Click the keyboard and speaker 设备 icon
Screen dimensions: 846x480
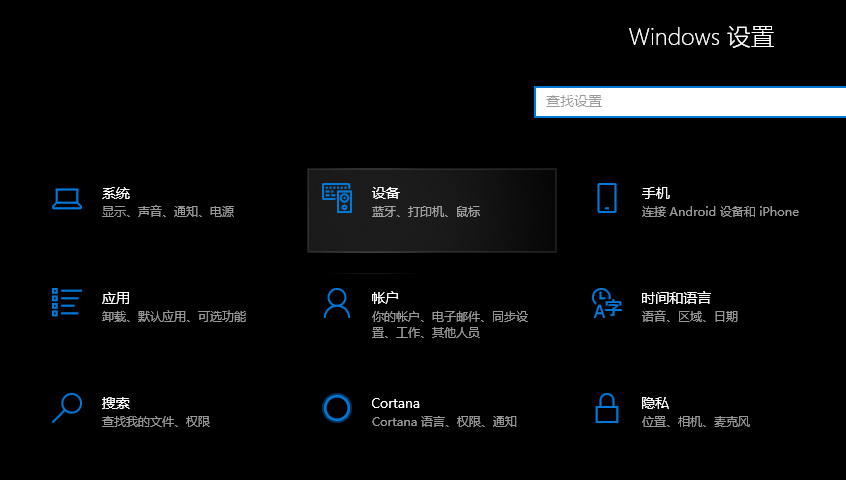(337, 199)
